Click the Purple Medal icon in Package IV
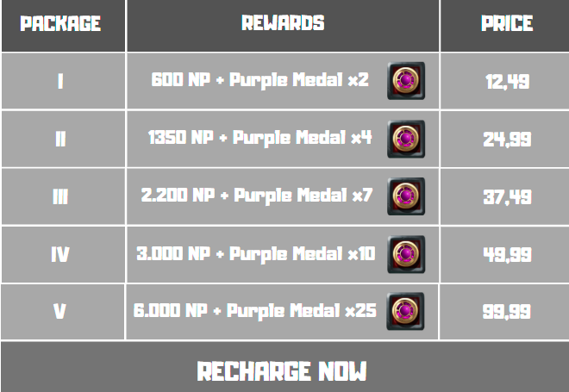The image size is (569, 392). (x=405, y=254)
